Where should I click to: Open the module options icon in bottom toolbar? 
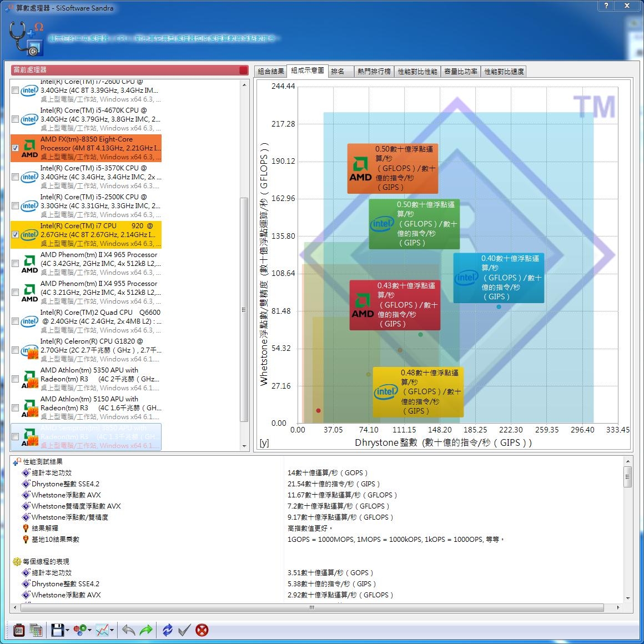[x=19, y=630]
